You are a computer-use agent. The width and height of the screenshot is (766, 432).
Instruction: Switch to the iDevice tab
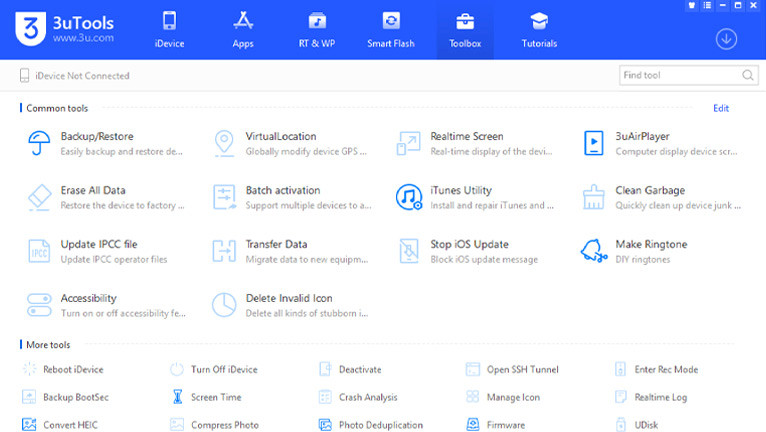coord(170,30)
